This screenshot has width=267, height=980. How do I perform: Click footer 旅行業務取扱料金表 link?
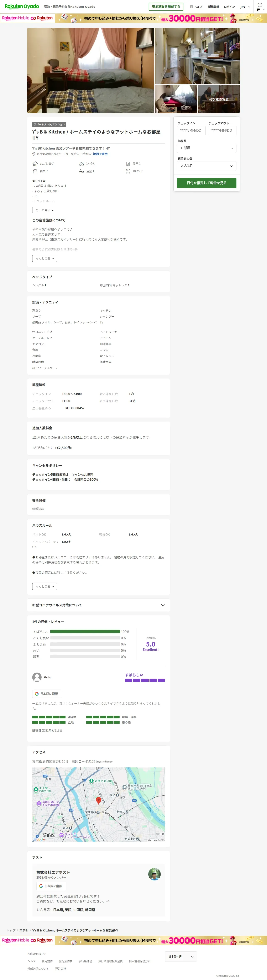click(110, 961)
